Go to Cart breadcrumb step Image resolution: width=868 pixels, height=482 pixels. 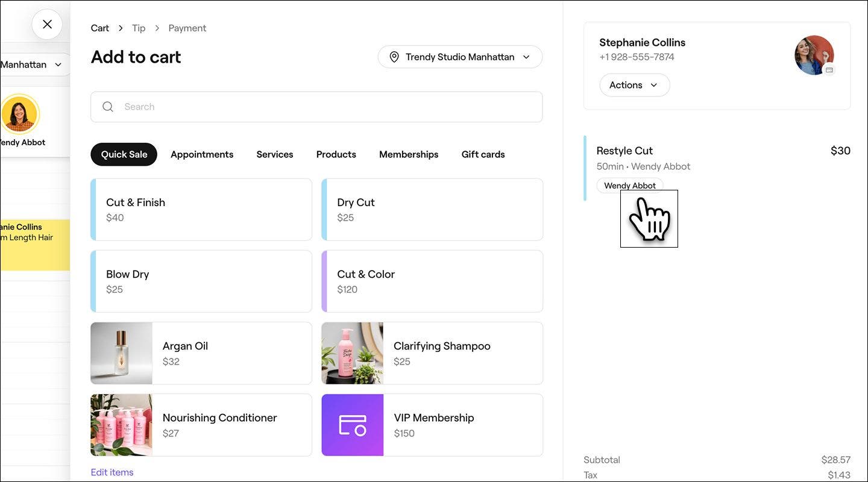point(100,28)
